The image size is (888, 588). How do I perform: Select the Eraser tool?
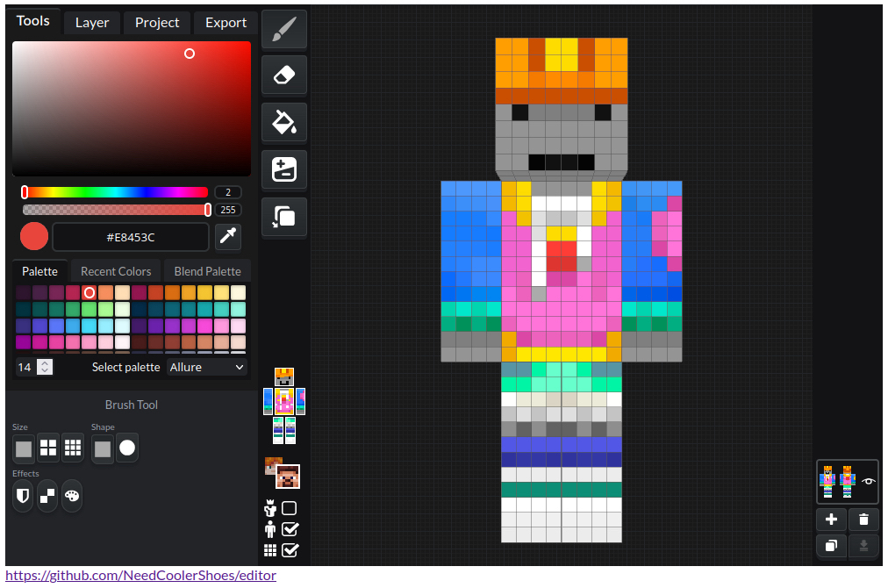(x=284, y=75)
